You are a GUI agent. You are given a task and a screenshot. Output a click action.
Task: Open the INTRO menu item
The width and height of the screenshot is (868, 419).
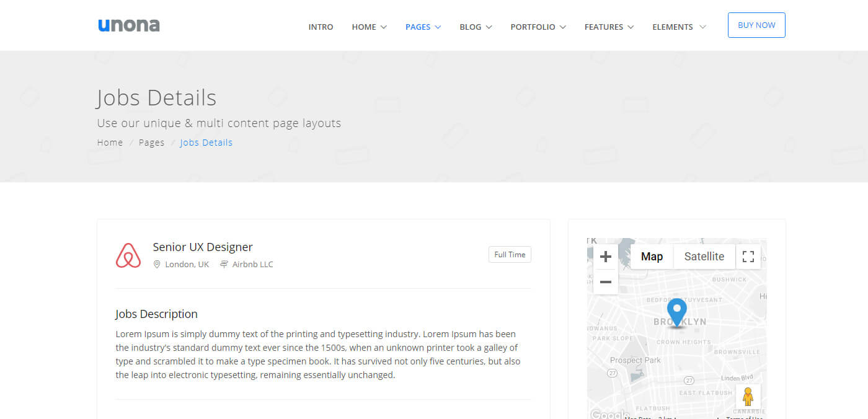coord(321,27)
